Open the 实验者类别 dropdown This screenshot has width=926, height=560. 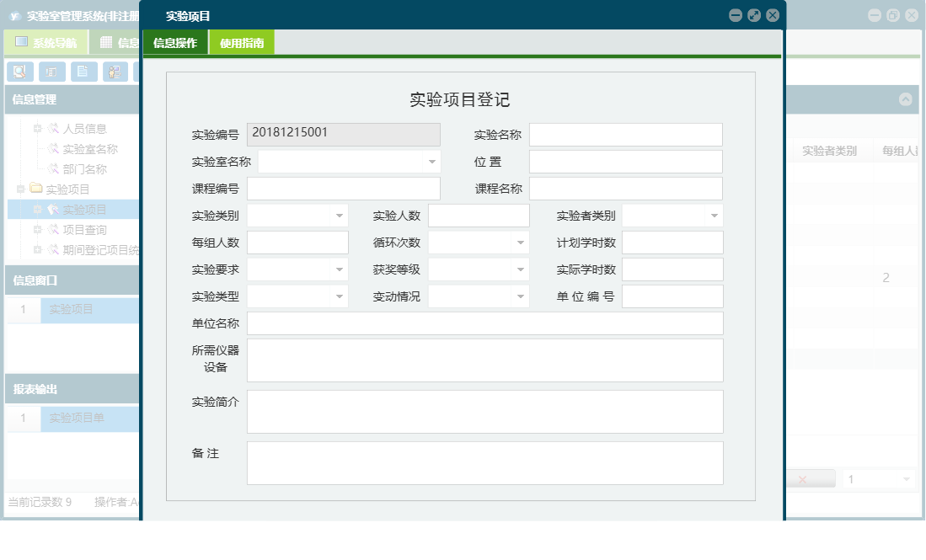[x=714, y=216]
